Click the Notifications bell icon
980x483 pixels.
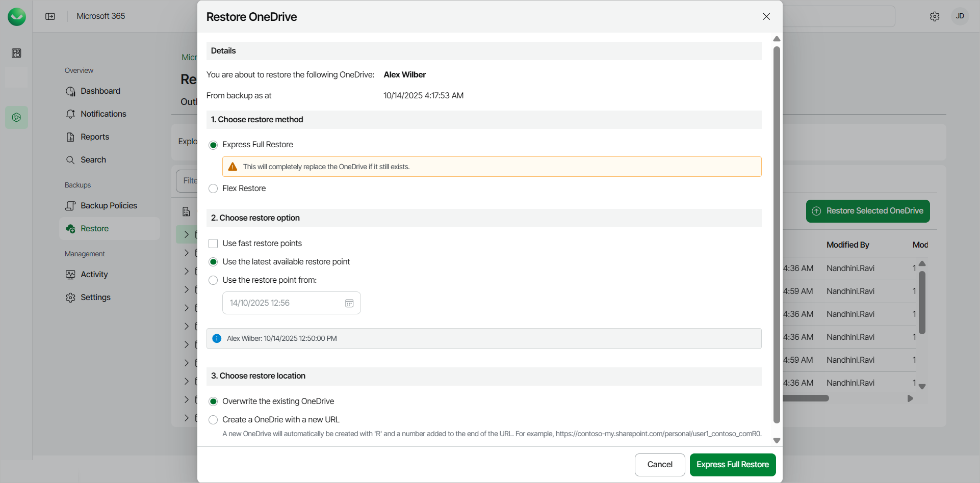tap(70, 114)
